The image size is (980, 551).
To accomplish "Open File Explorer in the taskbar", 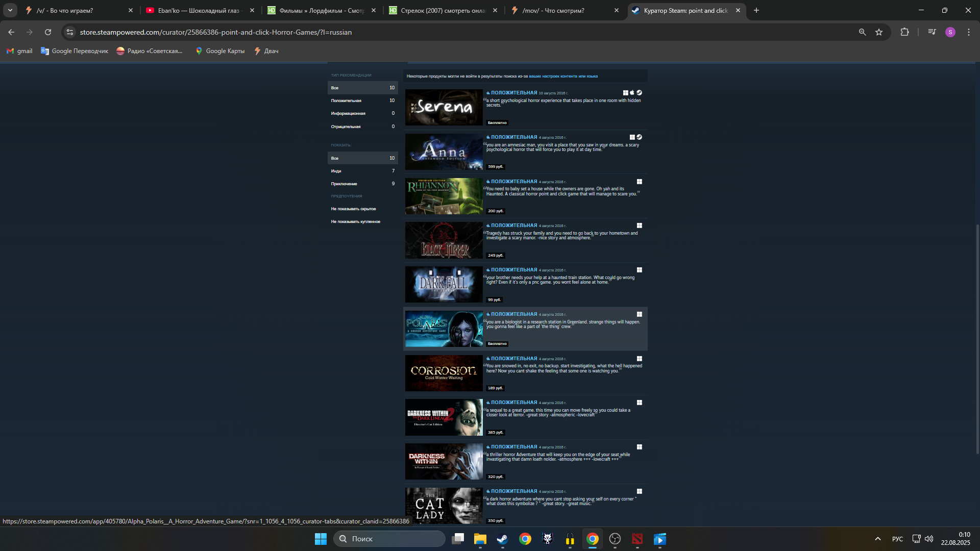I will pyautogui.click(x=480, y=539).
